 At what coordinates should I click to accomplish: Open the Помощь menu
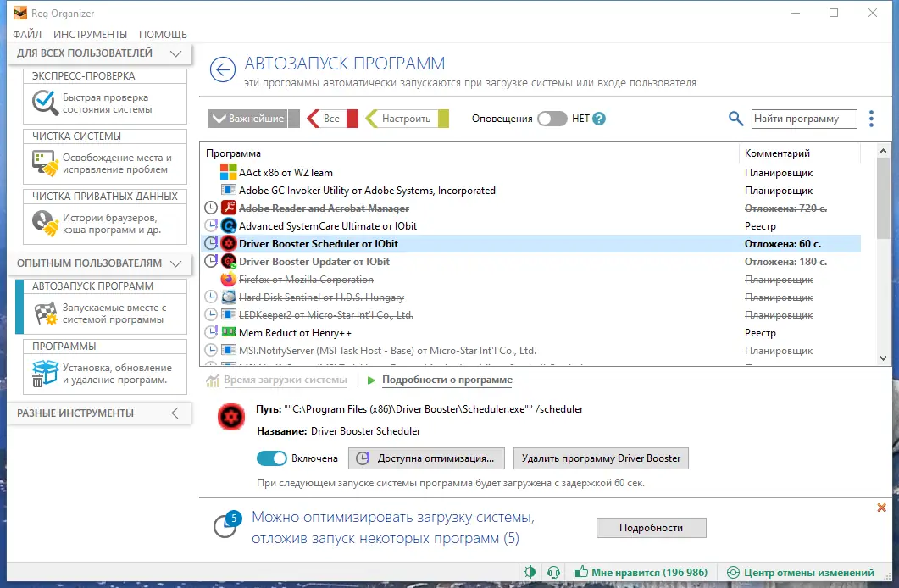[163, 35]
